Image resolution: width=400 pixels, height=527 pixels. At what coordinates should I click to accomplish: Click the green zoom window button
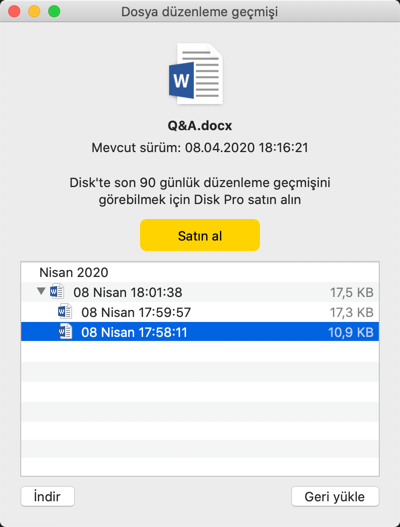coord(54,11)
